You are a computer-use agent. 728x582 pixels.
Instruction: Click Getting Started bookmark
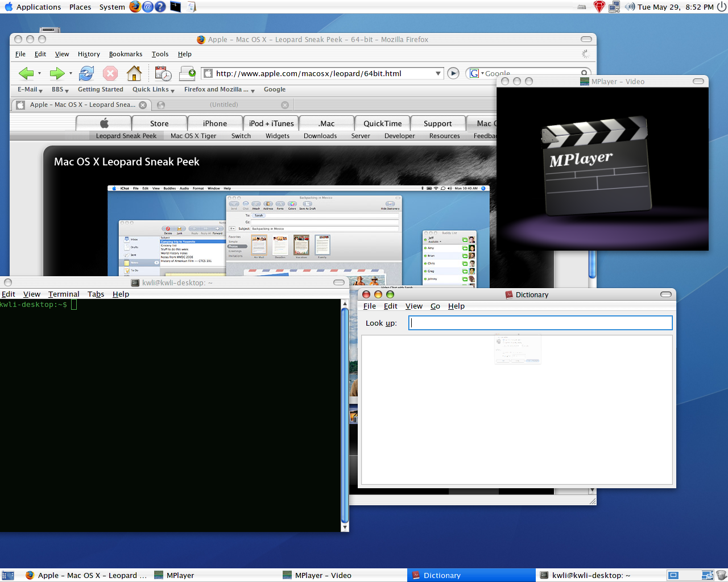pyautogui.click(x=101, y=90)
